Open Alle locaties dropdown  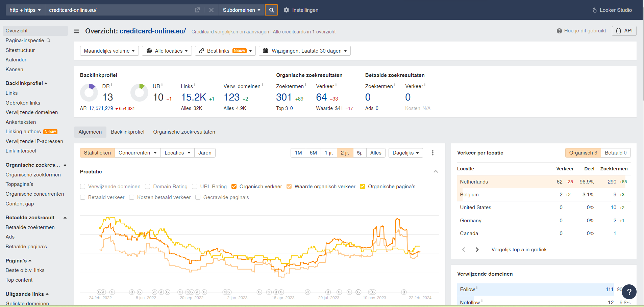(x=167, y=51)
